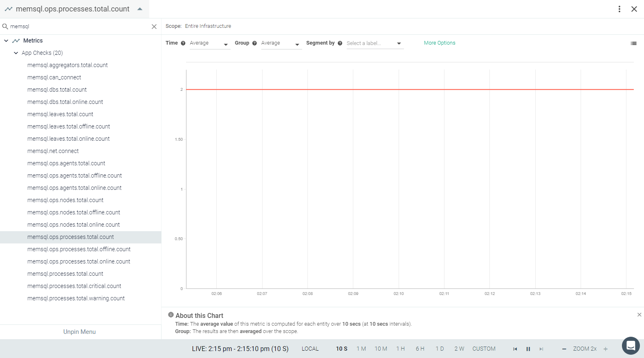The image size is (644, 358).
Task: Collapse the App Checks group
Action: [x=16, y=53]
